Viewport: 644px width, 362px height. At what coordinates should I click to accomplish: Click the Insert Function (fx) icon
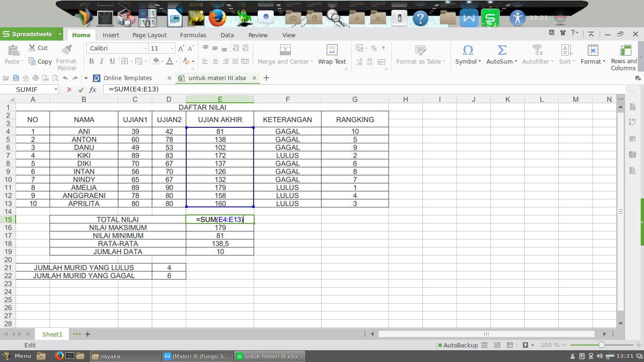pos(92,89)
